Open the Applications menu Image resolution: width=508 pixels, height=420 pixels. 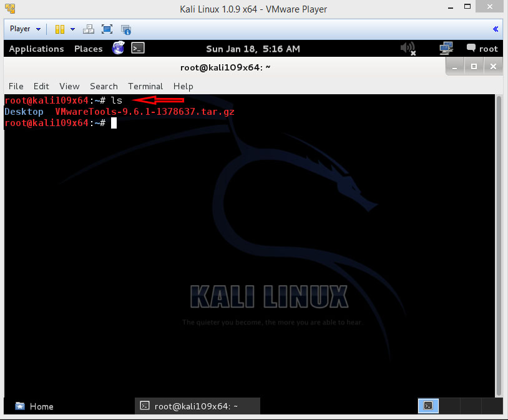36,49
